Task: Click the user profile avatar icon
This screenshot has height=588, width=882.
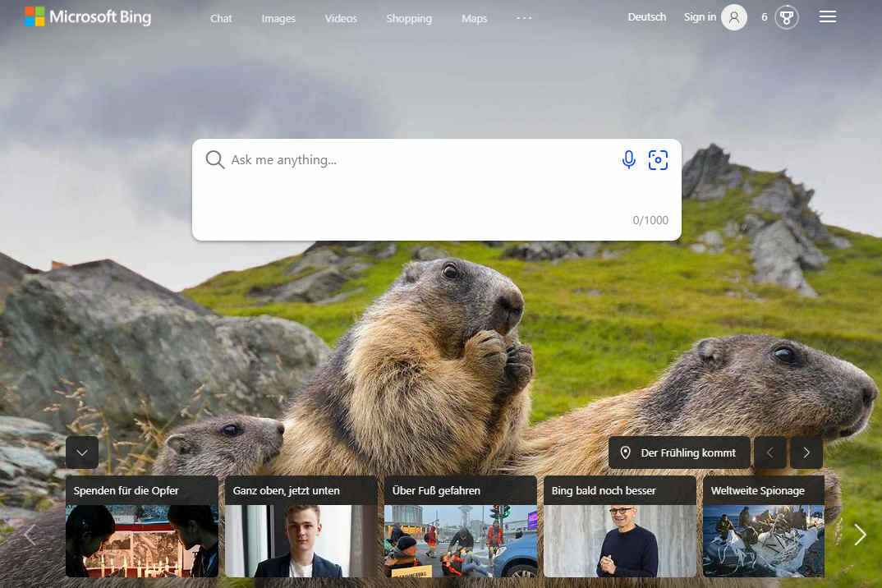Action: tap(734, 17)
